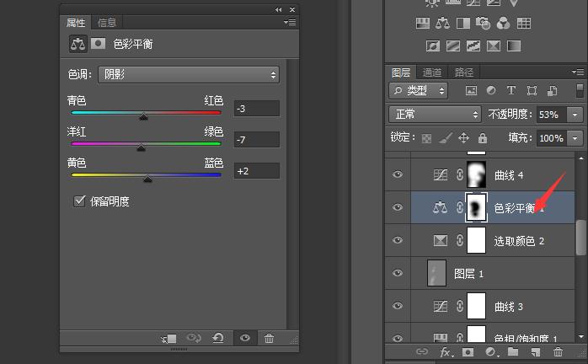The width and height of the screenshot is (588, 364).
Task: Add a Hue/Saturation adjustment from Adjustments panel
Action: [423, 24]
